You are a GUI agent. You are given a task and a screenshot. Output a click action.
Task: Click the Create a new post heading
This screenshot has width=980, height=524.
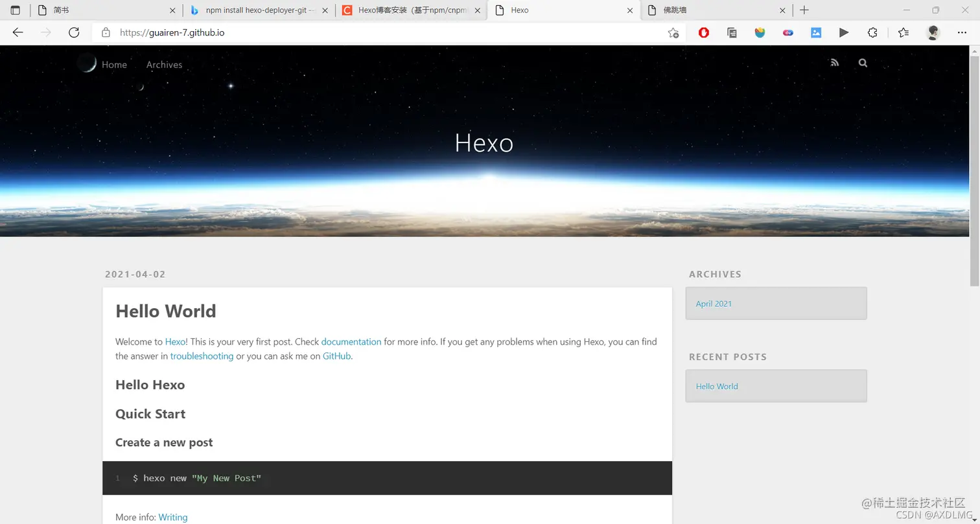click(x=164, y=442)
